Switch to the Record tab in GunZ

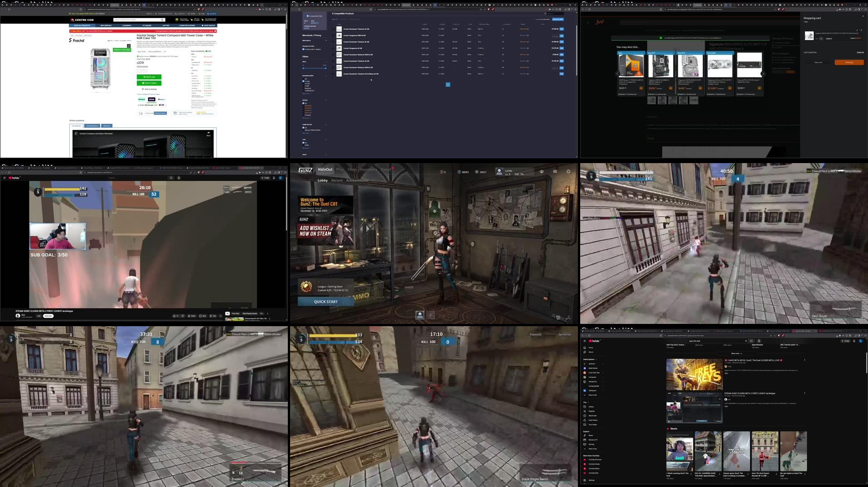point(337,181)
